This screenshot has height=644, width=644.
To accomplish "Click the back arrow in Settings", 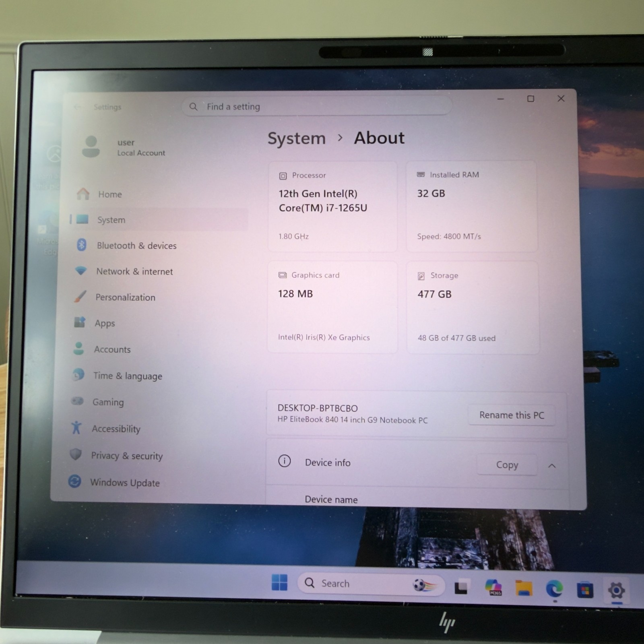I will point(78,107).
